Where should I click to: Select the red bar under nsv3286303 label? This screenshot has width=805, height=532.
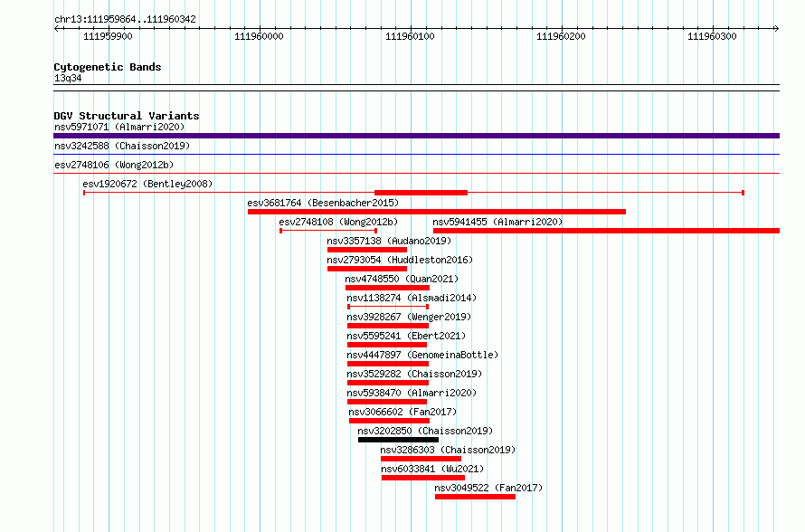tap(421, 459)
